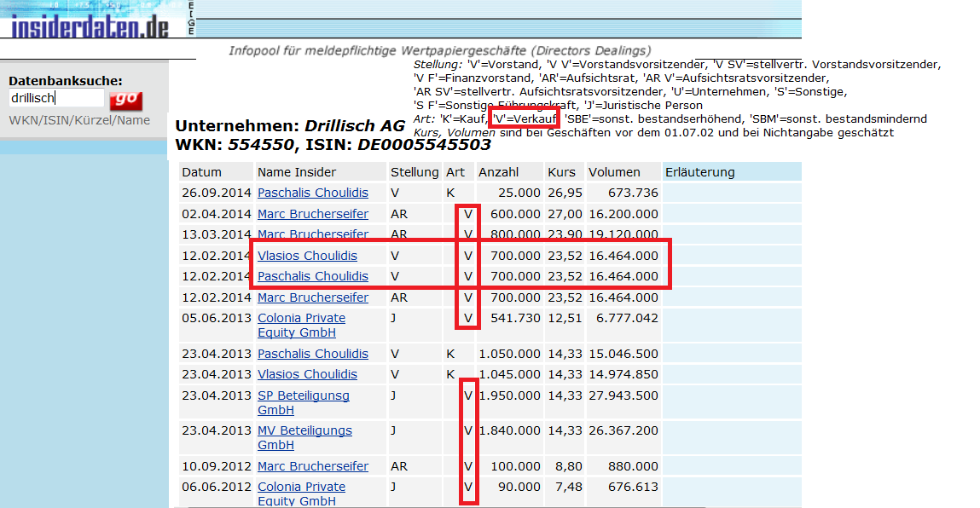The height and width of the screenshot is (508, 980).
Task: Click the Stellung column header
Action: coord(415,172)
